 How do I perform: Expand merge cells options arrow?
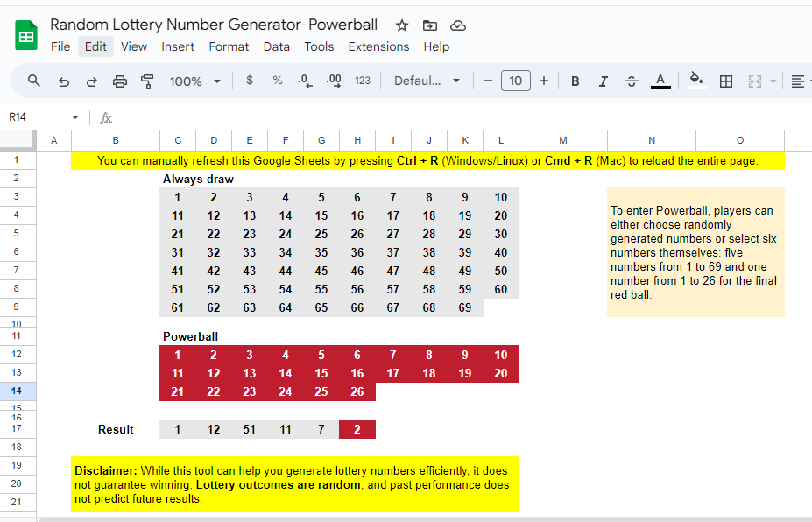tap(773, 81)
